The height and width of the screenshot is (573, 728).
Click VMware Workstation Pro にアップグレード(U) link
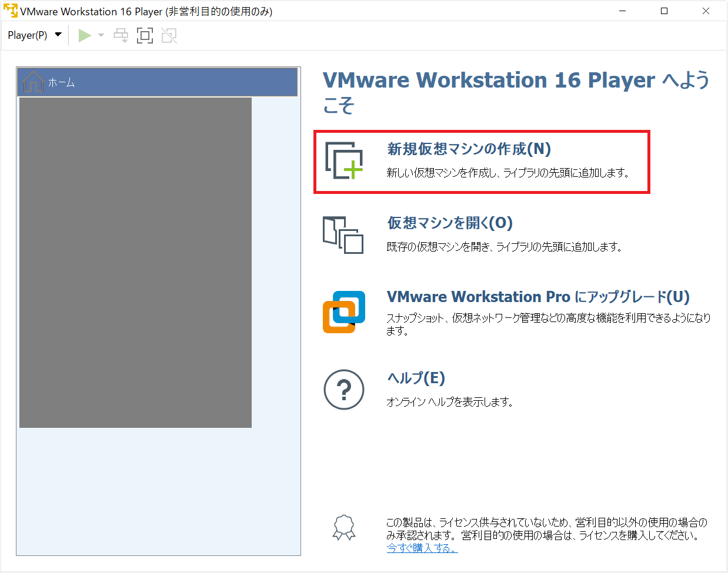pos(538,297)
